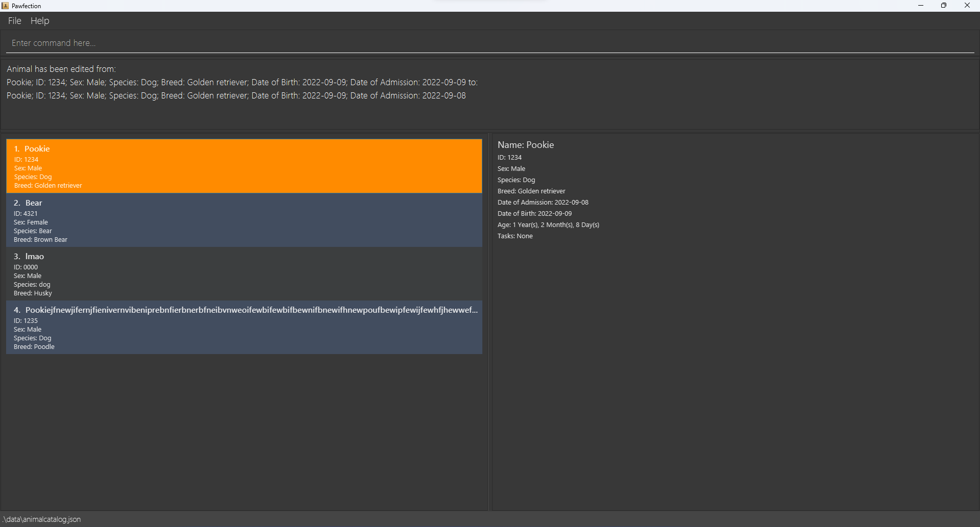
Task: Click 'Tasks: None' in the detail panel
Action: (x=515, y=236)
